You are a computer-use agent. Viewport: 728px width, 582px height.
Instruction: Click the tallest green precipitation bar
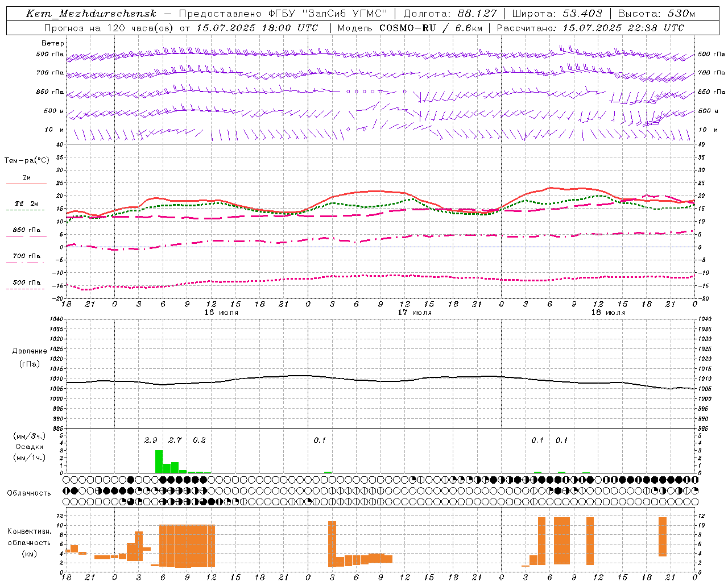[x=159, y=462]
